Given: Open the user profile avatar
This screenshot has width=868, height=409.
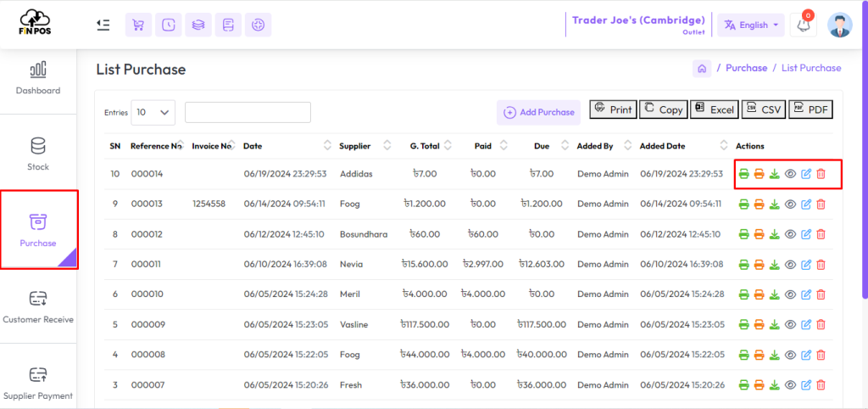Looking at the screenshot, I should coord(840,25).
